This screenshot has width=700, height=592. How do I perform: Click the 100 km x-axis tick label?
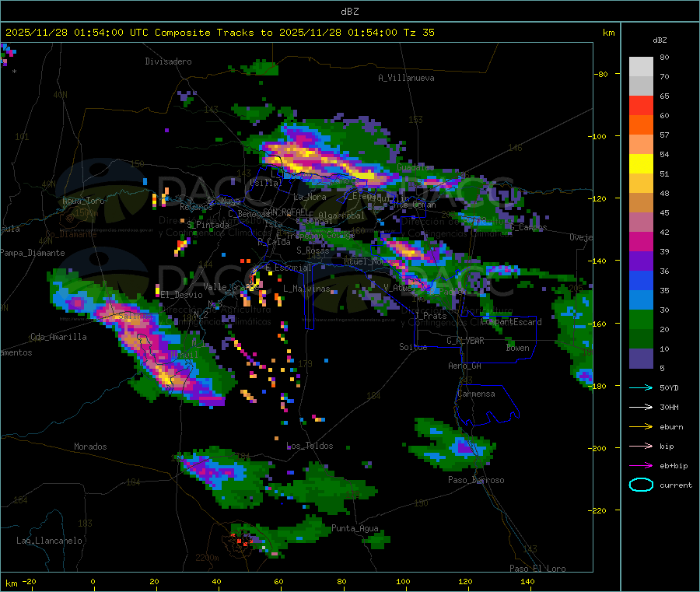(x=403, y=581)
